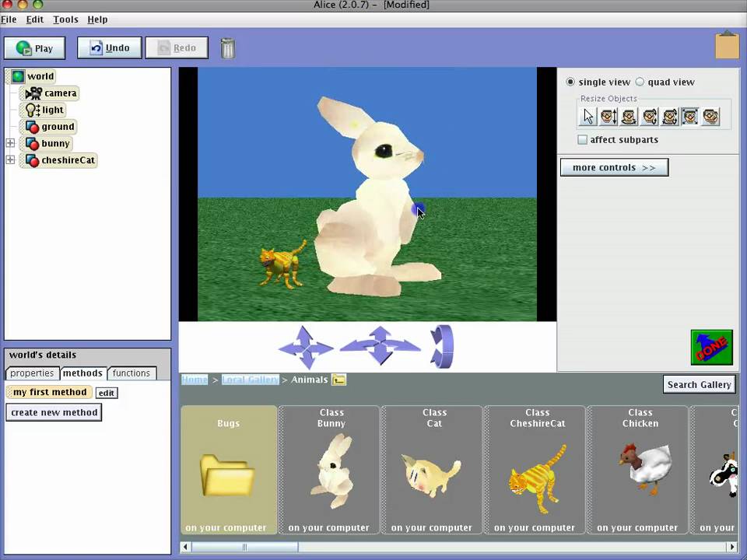This screenshot has height=560, width=747.
Task: Select the my first method tile
Action: (50, 392)
